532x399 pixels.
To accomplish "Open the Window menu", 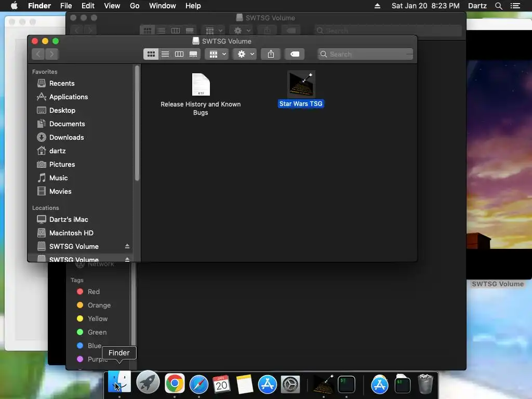I will pyautogui.click(x=163, y=6).
